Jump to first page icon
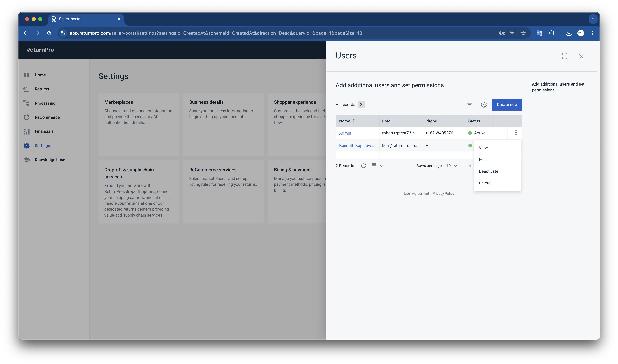Screen dimensions: 618x364 point(469,166)
